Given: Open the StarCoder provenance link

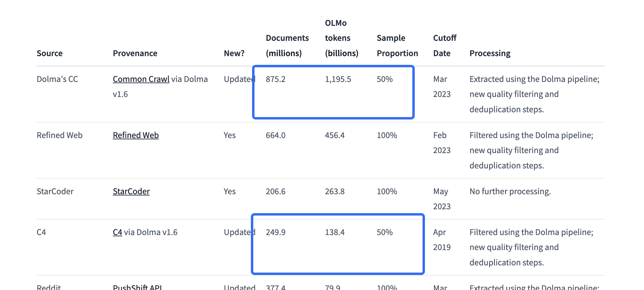Looking at the screenshot, I should 131,191.
